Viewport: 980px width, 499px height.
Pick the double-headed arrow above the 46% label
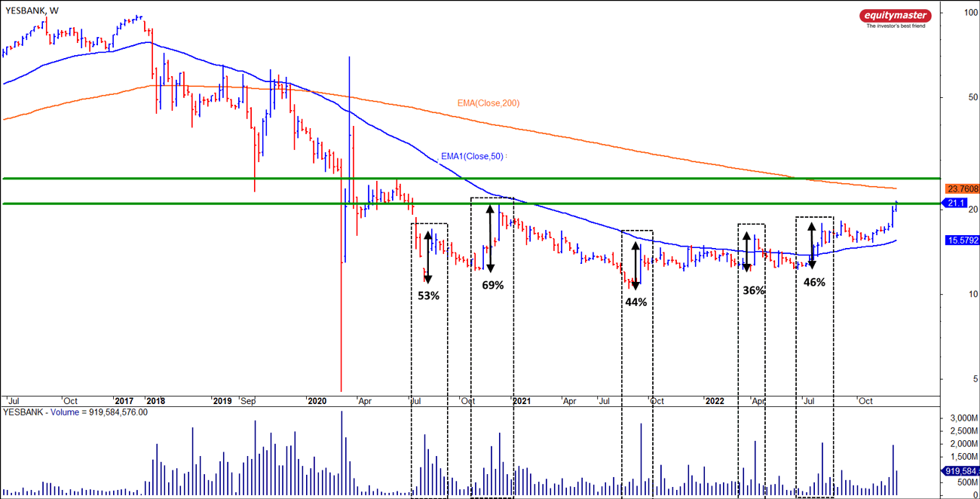coord(811,244)
